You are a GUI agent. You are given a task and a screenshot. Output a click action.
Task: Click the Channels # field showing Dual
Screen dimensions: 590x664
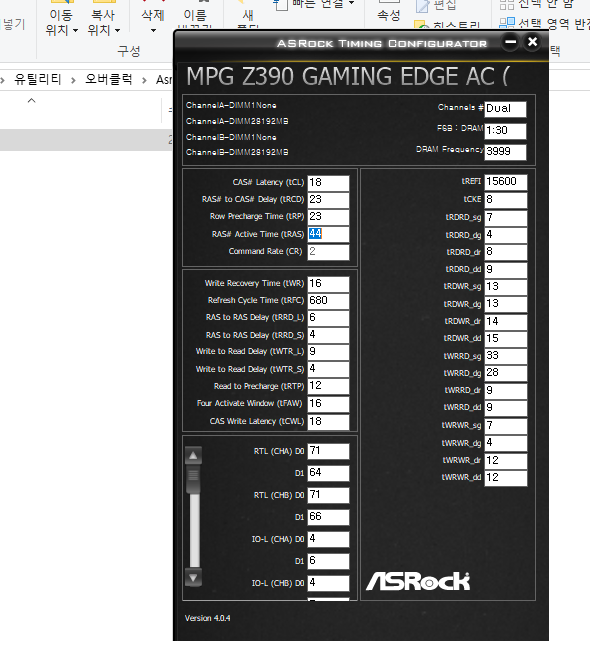tap(505, 109)
